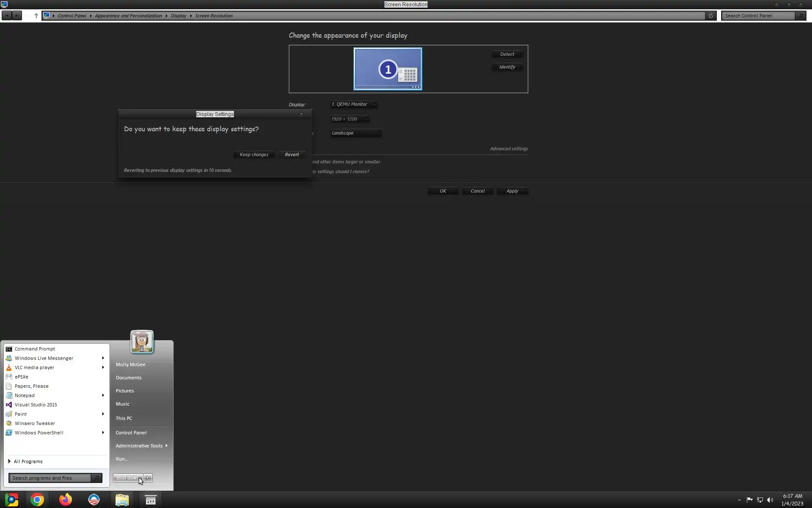812x508 pixels.
Task: Expand All Programs list
Action: pos(28,461)
